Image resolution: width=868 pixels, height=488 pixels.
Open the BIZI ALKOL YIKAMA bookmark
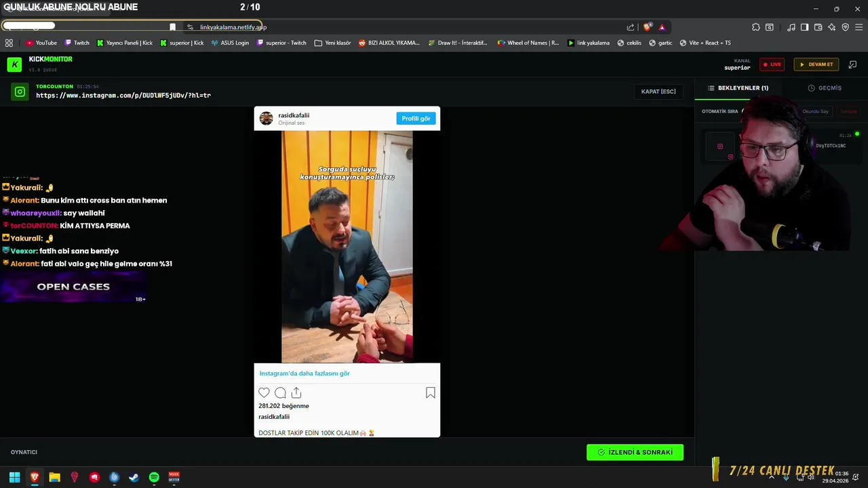(x=389, y=43)
